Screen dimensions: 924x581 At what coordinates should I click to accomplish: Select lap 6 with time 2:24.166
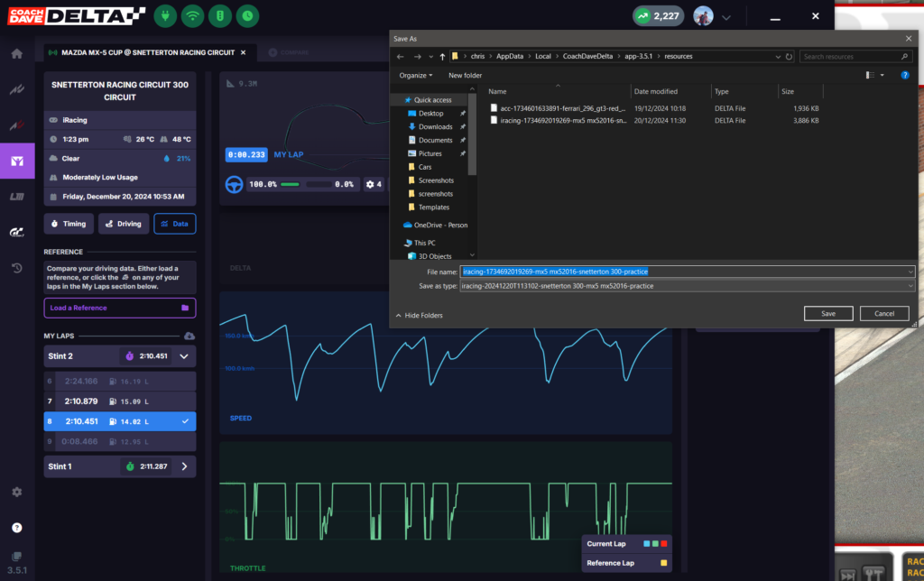tap(120, 382)
